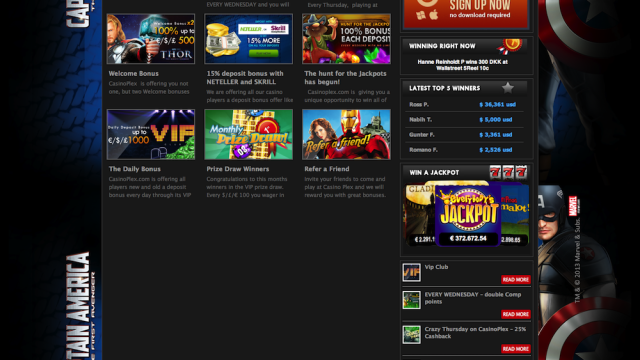
Task: Click the Refer a Friend heading
Action: [x=327, y=169]
